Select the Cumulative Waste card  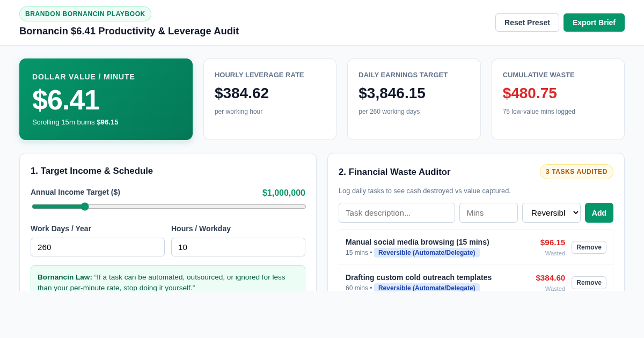point(558,99)
